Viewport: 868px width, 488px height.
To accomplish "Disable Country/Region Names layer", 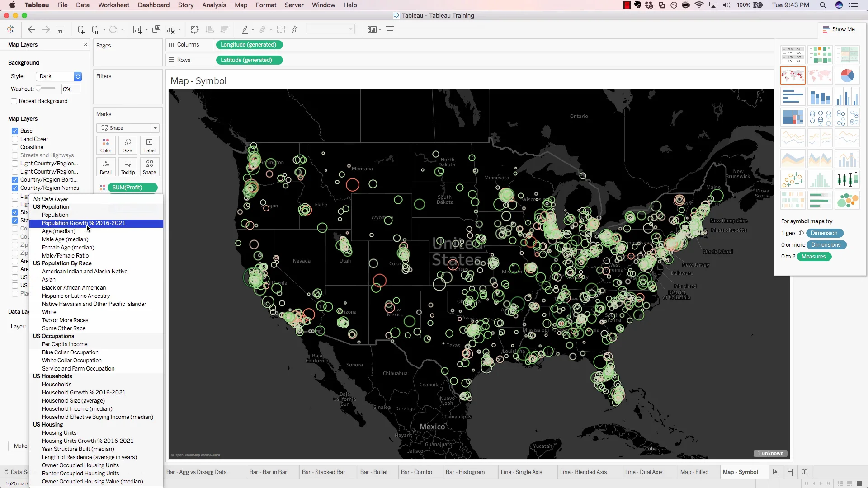I will click(15, 188).
